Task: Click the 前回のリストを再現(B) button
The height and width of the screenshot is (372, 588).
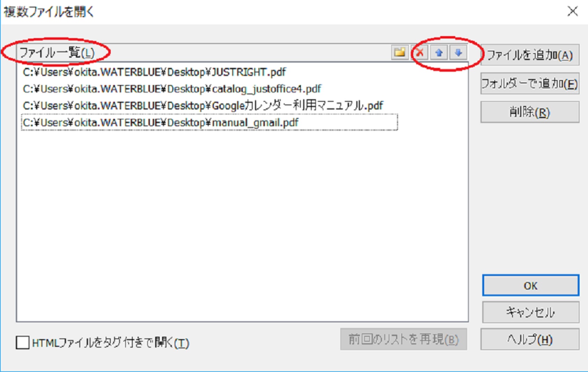Action: pos(404,339)
